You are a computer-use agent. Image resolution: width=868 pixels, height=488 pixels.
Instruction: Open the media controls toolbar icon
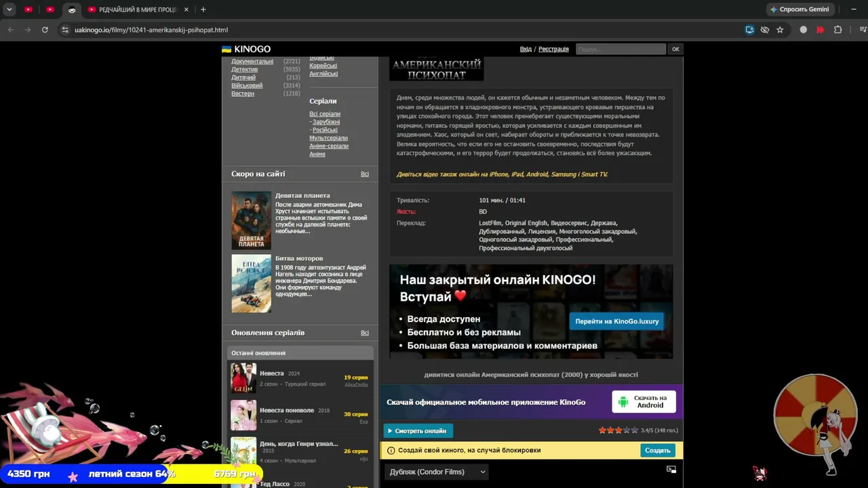click(x=863, y=30)
